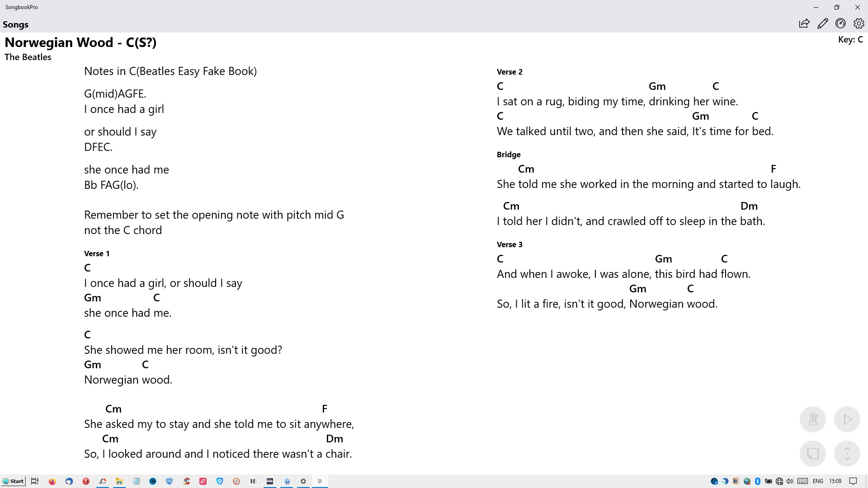Click the pencil edit song icon
The height and width of the screenshot is (488, 868).
pyautogui.click(x=822, y=23)
